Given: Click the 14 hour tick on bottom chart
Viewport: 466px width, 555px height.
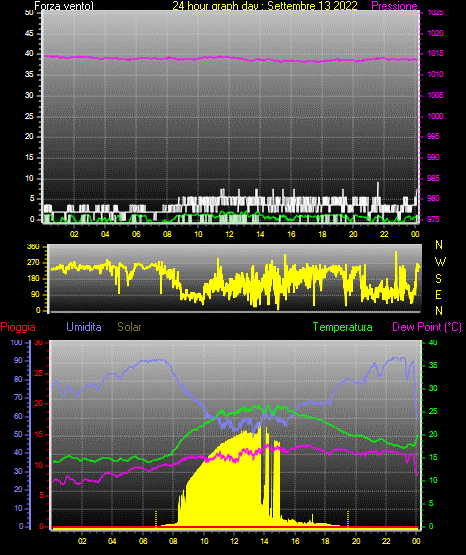Looking at the screenshot, I should click(x=264, y=541).
